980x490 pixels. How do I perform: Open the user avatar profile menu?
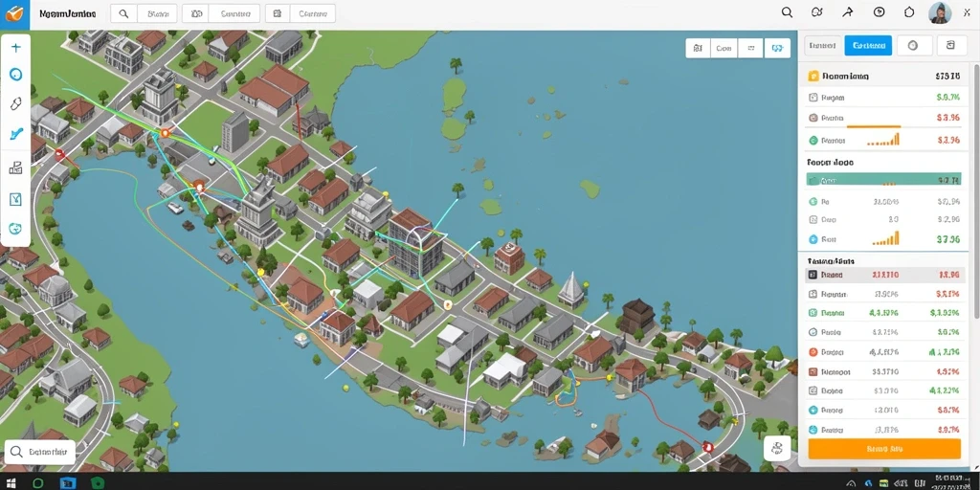pos(940,13)
